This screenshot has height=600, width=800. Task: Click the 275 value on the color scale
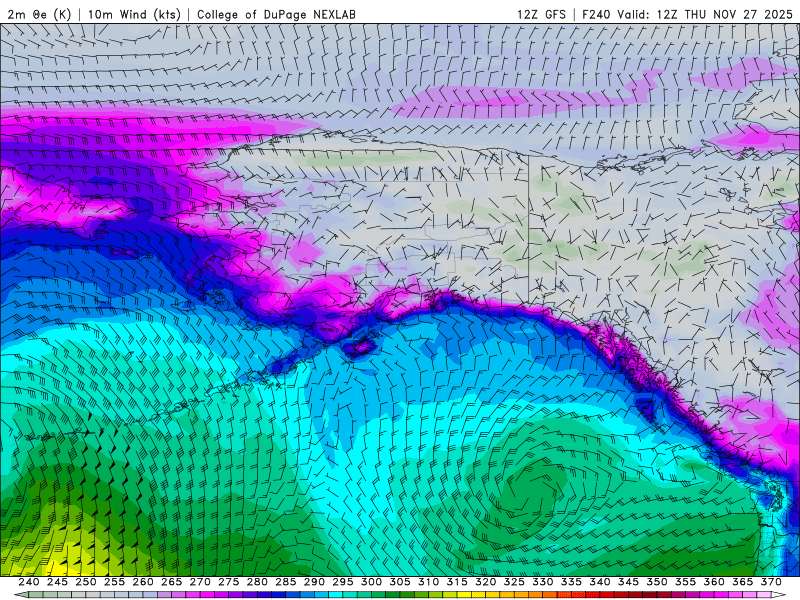point(229,582)
